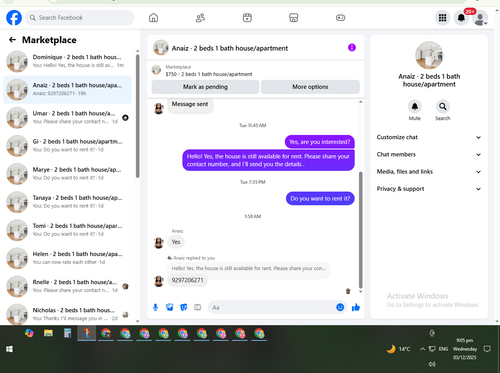Show hidden tray icons chevron
Image resolution: width=500 pixels, height=373 pixels.
[x=422, y=349]
